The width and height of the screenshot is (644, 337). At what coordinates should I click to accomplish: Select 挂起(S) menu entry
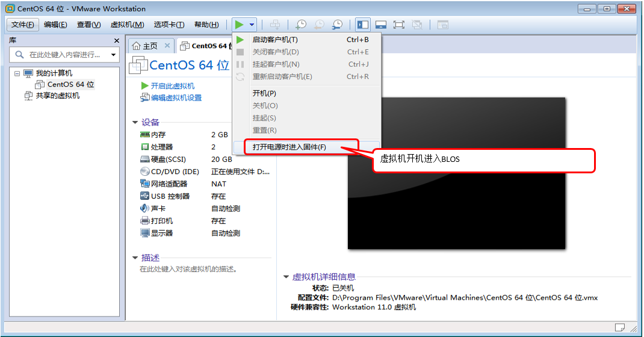307,118
